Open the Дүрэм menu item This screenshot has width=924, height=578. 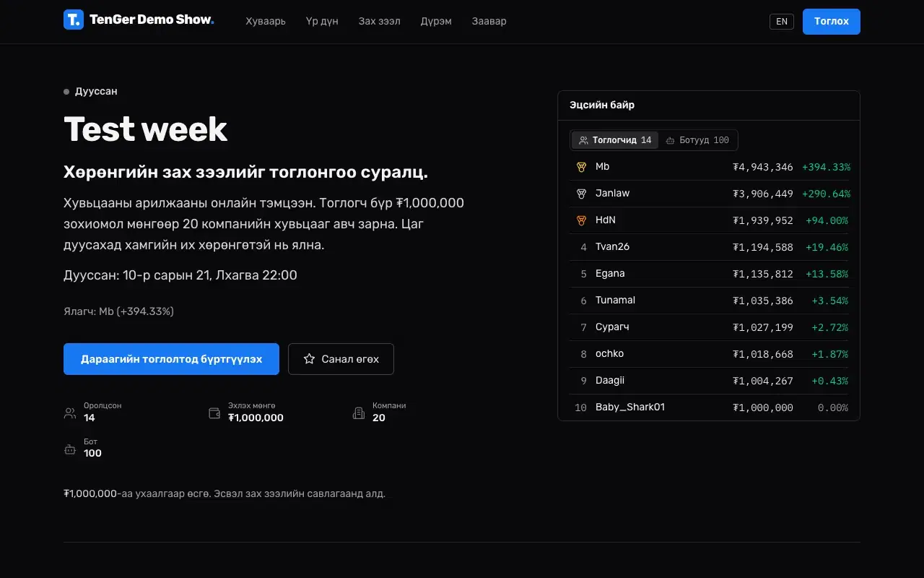pos(436,21)
